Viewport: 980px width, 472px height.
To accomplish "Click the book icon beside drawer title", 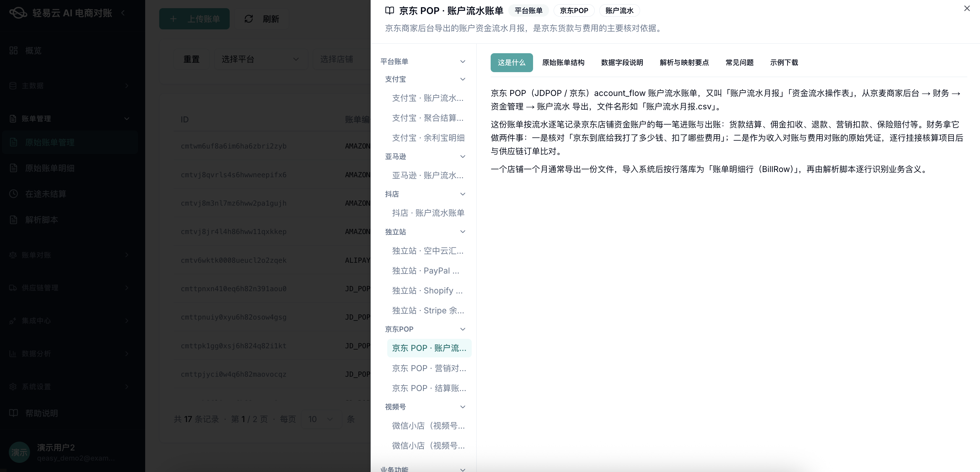I will tap(389, 11).
